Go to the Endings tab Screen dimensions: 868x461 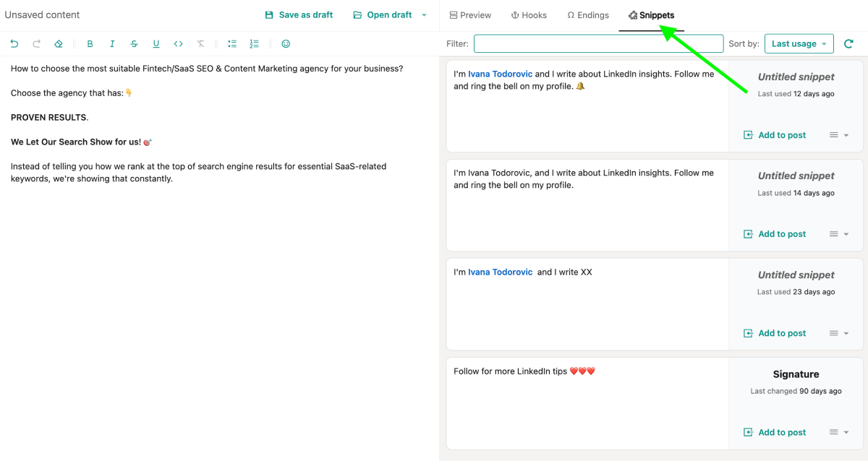pyautogui.click(x=587, y=15)
